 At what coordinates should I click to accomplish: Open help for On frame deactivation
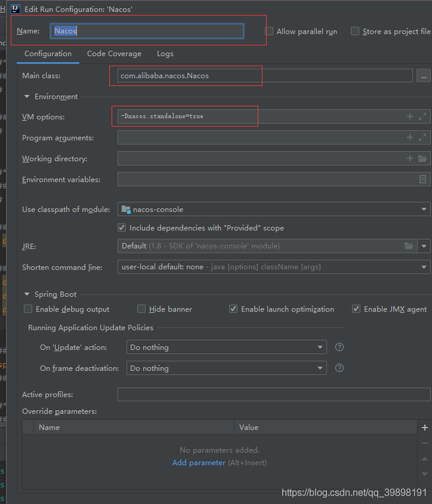(x=339, y=368)
